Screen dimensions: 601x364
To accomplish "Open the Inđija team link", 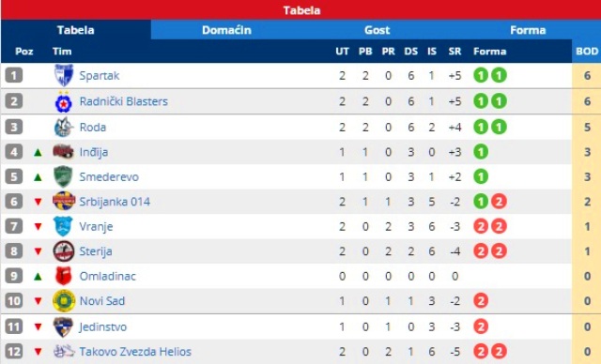I will [94, 152].
